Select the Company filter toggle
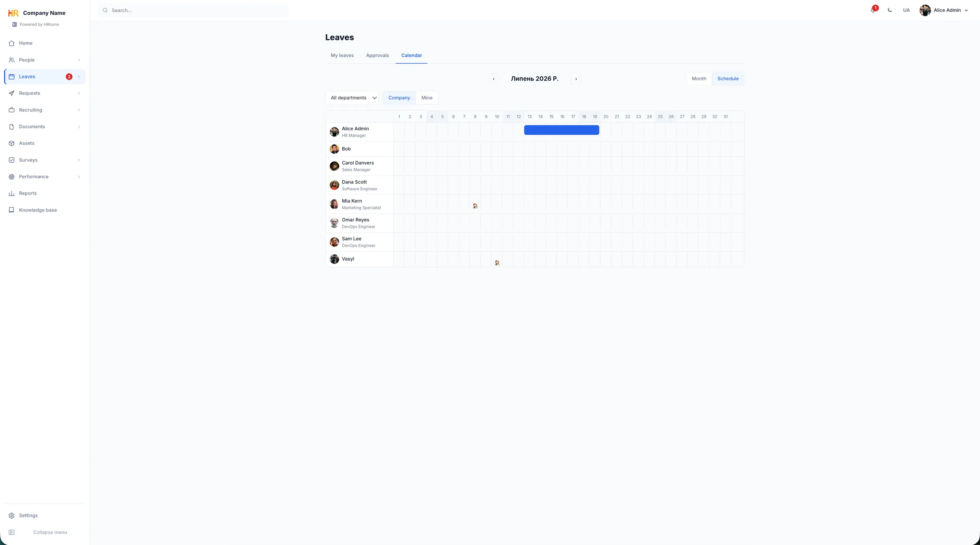The width and height of the screenshot is (980, 545). point(399,98)
